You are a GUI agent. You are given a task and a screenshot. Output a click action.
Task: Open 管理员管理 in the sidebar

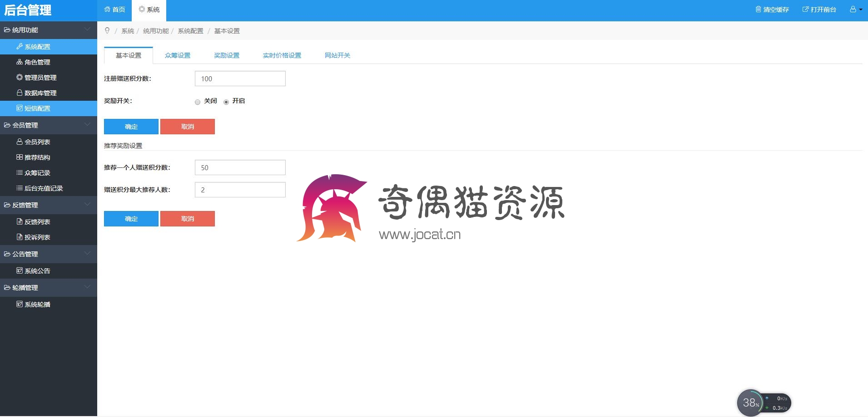click(x=49, y=78)
